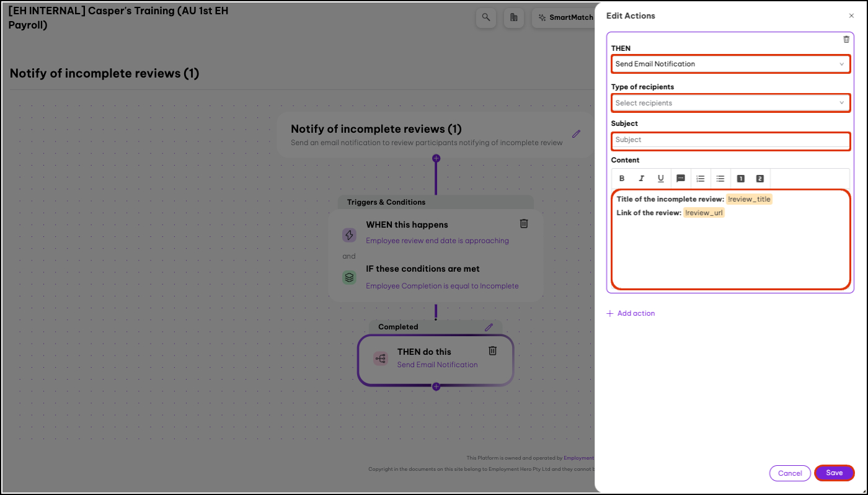
Task: Expand the Select recipients dropdown
Action: point(730,103)
